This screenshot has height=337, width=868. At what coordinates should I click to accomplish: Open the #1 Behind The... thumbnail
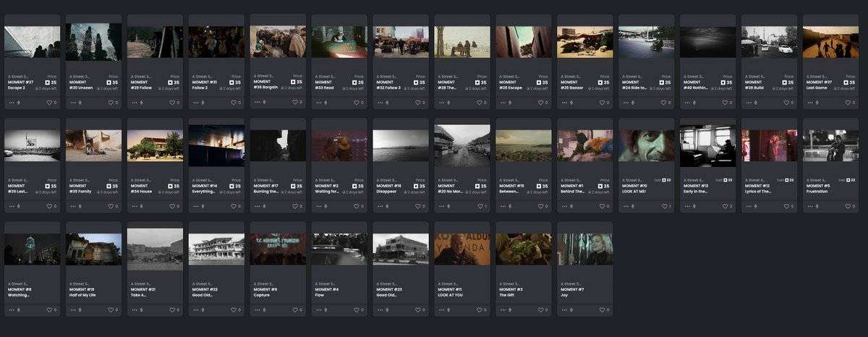pos(585,145)
